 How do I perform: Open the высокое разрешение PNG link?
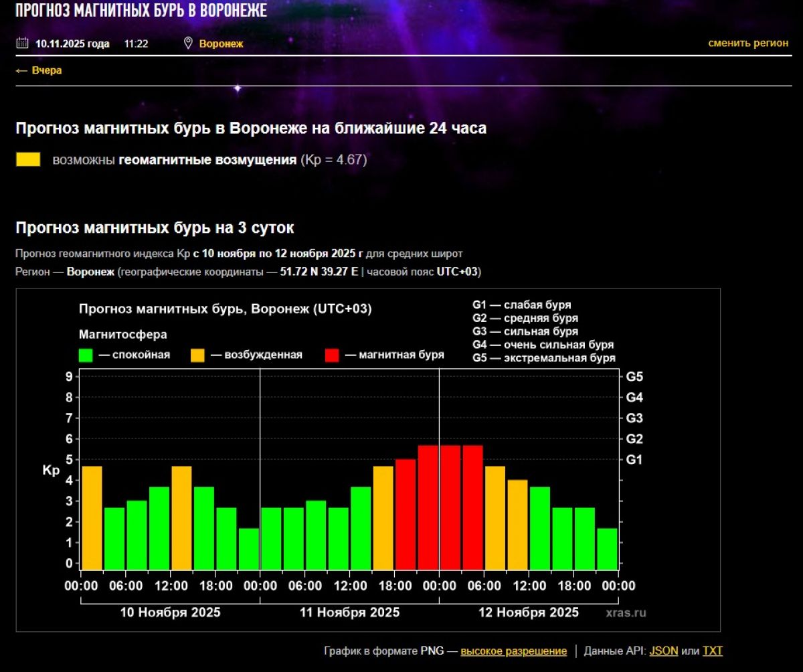pos(513,651)
